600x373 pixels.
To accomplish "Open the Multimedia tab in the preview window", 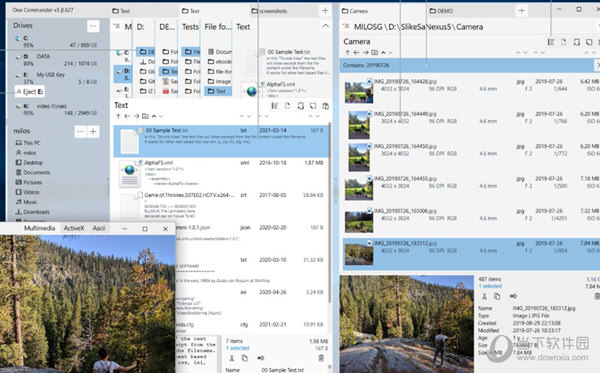I will pyautogui.click(x=39, y=228).
